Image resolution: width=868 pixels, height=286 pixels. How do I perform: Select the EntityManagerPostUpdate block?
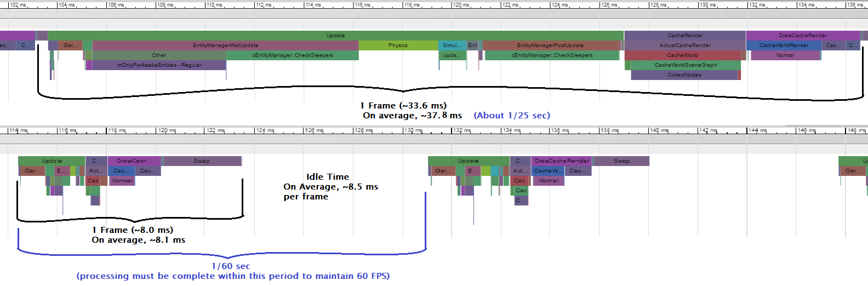tap(550, 45)
